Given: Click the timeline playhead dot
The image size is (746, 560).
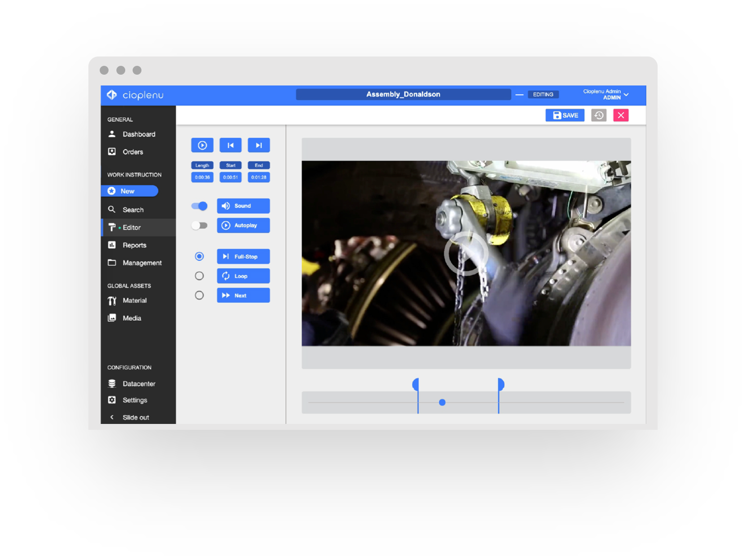Looking at the screenshot, I should [442, 402].
